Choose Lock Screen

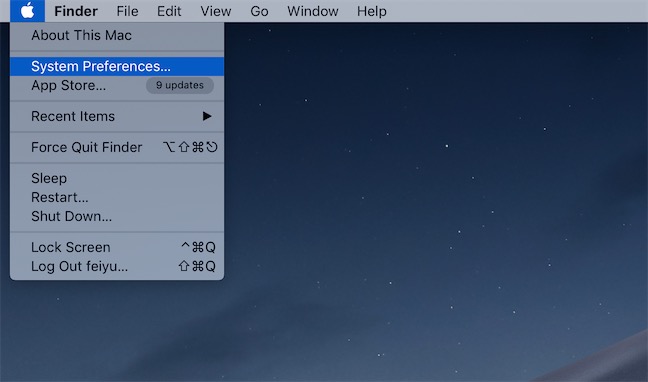pos(117,248)
